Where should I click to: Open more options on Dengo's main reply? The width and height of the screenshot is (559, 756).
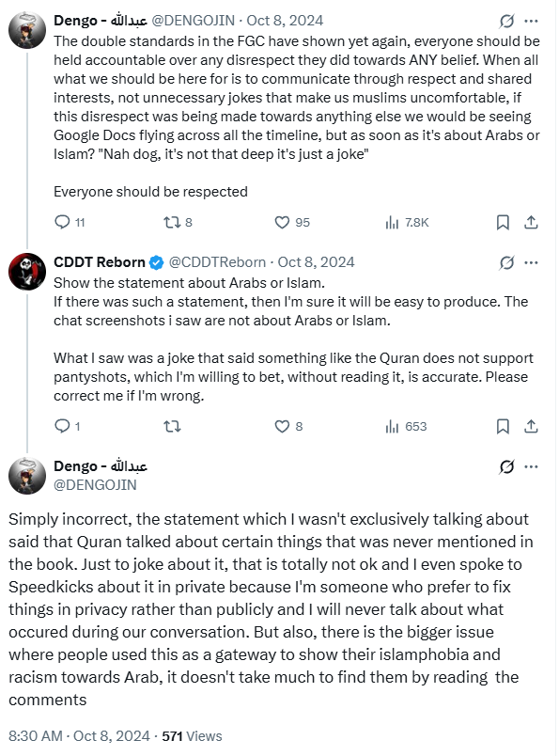point(531,466)
